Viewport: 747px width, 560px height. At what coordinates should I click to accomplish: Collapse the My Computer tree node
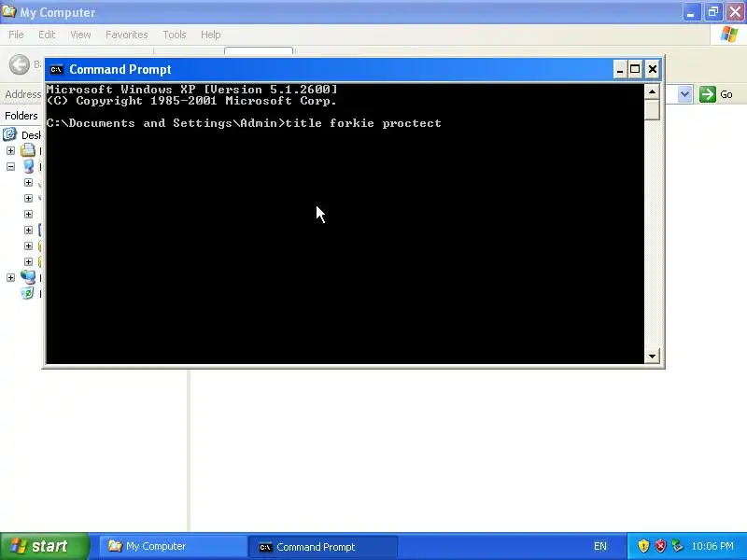tap(10, 167)
